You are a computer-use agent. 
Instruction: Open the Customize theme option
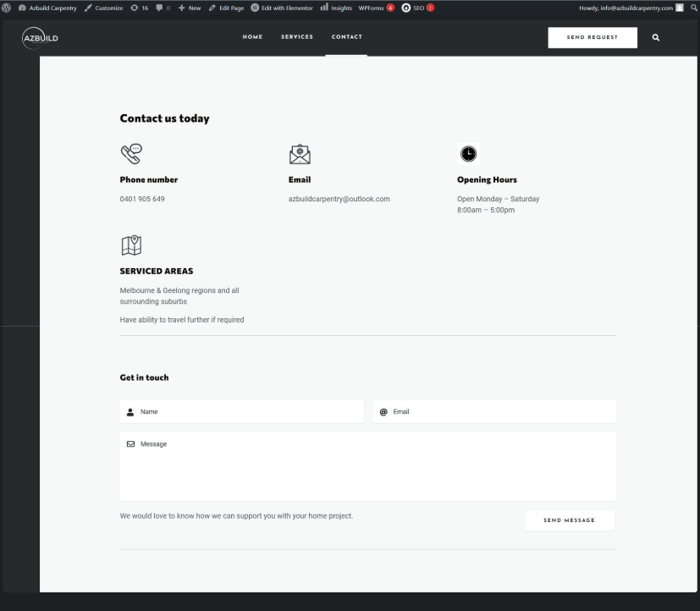pos(103,8)
